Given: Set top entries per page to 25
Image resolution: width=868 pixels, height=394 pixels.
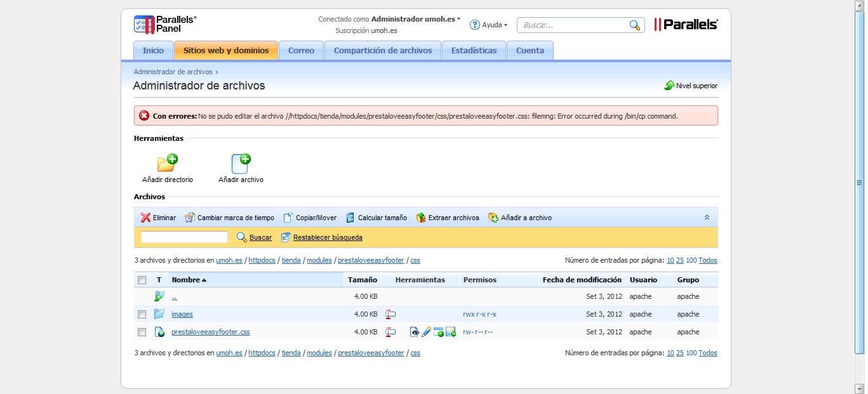Looking at the screenshot, I should coord(680,260).
